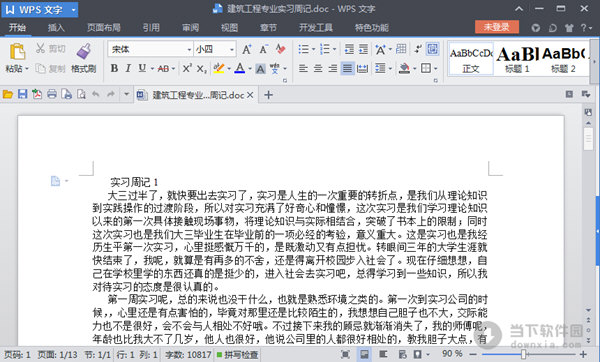The width and height of the screenshot is (600, 362).
Task: Open new document tab with plus button
Action: tap(269, 95)
